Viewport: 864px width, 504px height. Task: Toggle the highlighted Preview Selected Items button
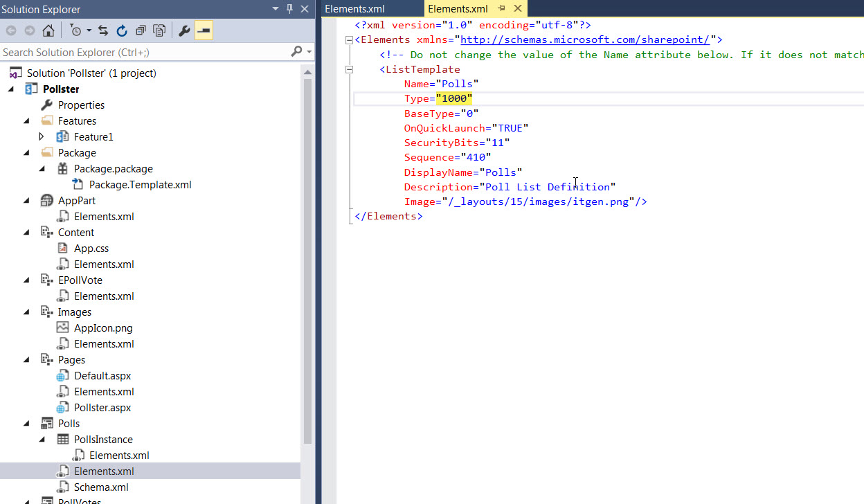click(x=204, y=30)
